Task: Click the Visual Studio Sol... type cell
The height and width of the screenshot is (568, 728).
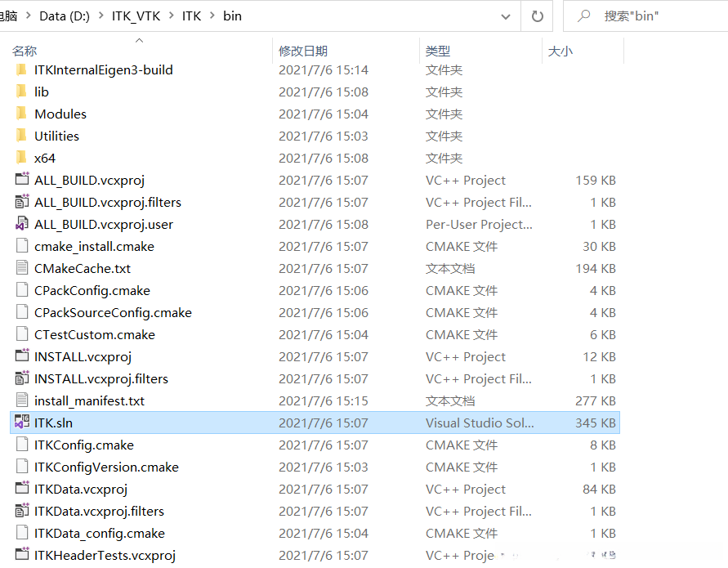Action: pos(480,423)
